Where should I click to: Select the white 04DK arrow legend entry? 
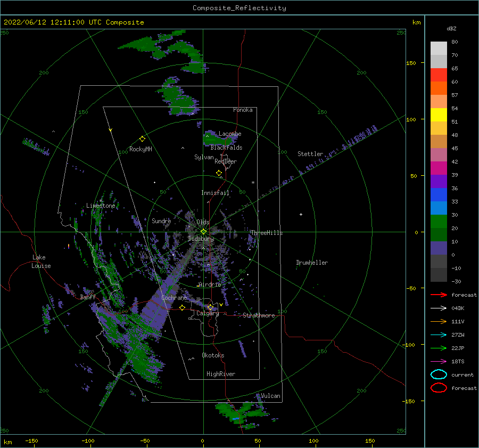(x=439, y=308)
